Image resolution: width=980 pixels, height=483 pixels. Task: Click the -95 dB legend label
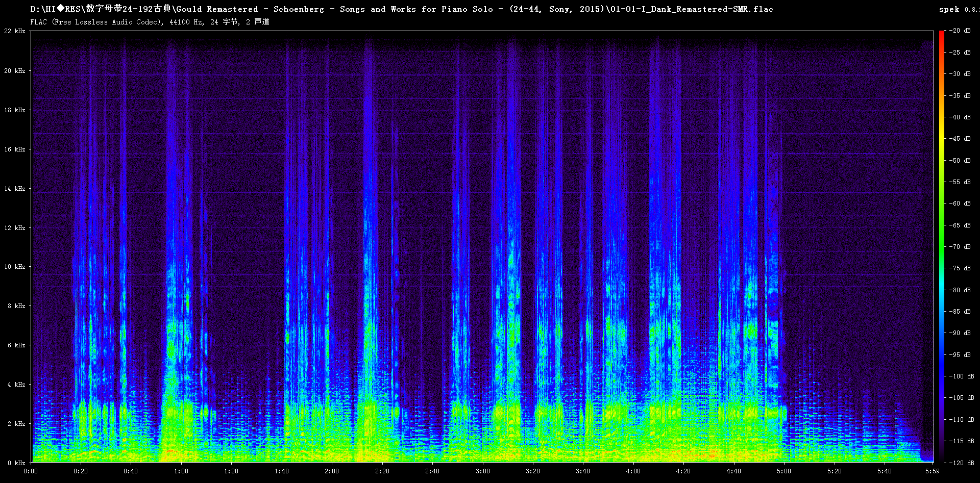pos(960,355)
